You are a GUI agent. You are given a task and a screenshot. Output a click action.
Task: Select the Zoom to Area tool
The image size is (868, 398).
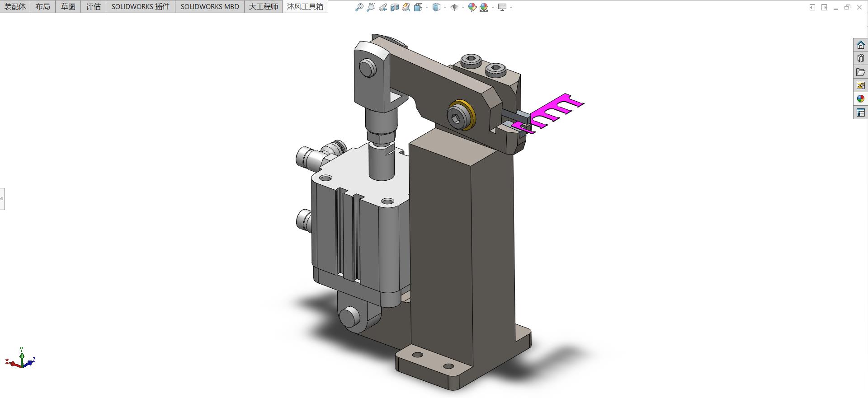pos(371,7)
